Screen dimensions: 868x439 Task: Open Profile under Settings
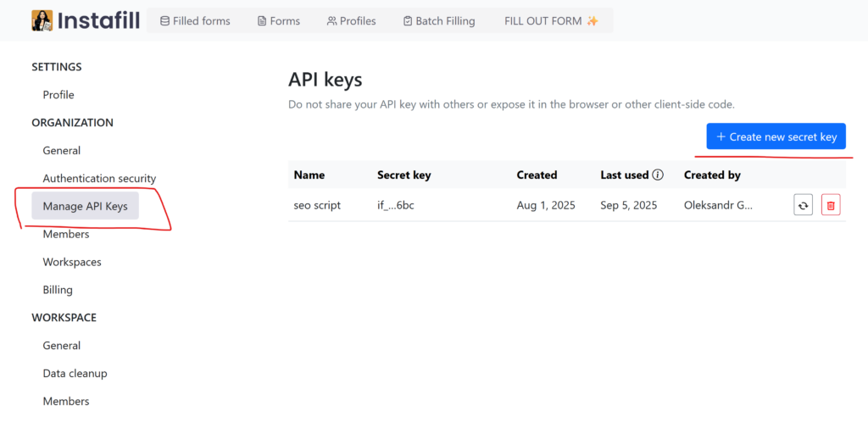click(58, 95)
